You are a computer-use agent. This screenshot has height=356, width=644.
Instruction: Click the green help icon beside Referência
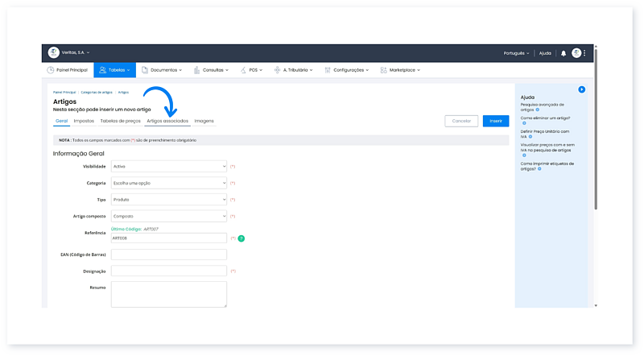(x=242, y=238)
